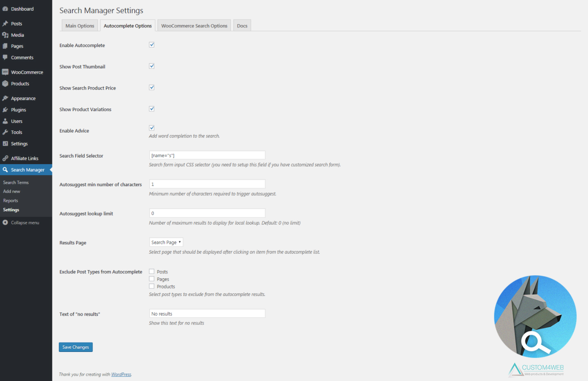This screenshot has height=381, width=588.
Task: Click the WooCommerce sidebar icon
Action: click(x=5, y=72)
